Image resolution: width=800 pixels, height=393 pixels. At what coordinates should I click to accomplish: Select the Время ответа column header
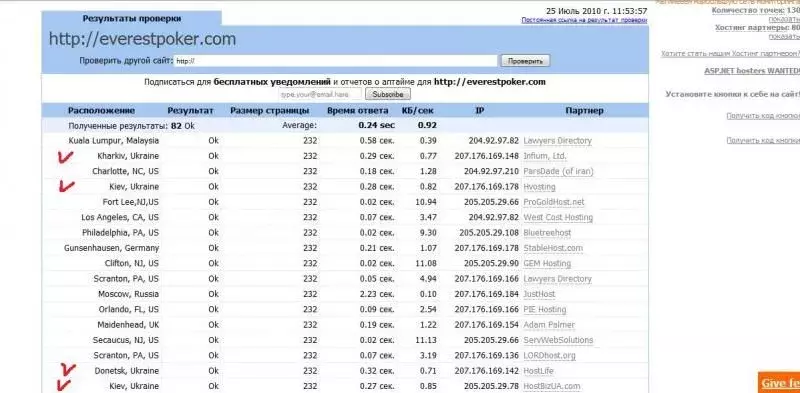358,111
